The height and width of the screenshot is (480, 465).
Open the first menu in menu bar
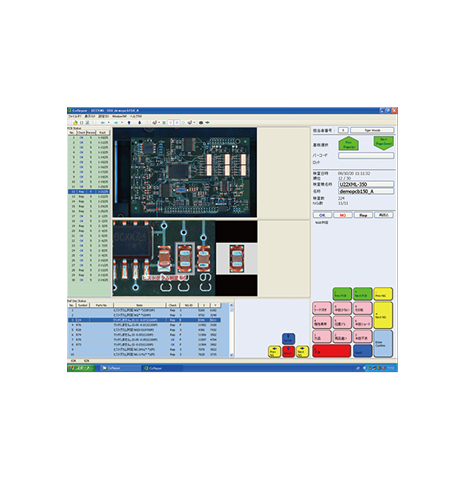coord(75,116)
